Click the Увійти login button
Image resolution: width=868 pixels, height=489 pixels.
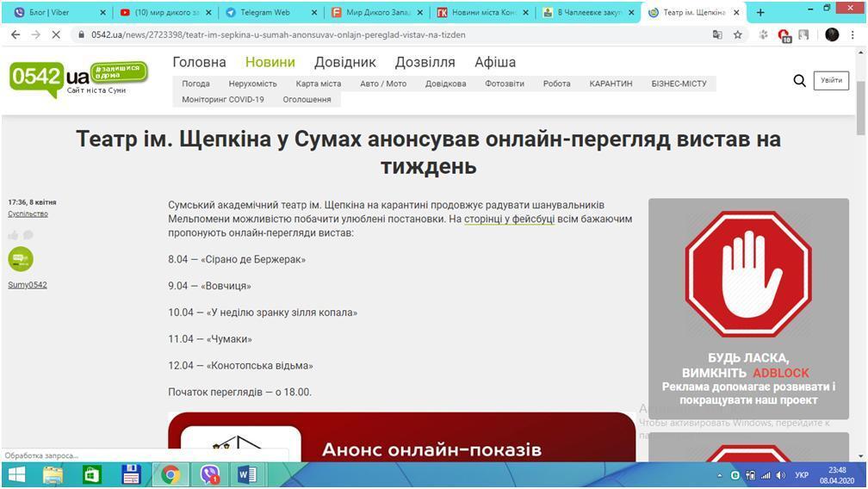pos(831,81)
